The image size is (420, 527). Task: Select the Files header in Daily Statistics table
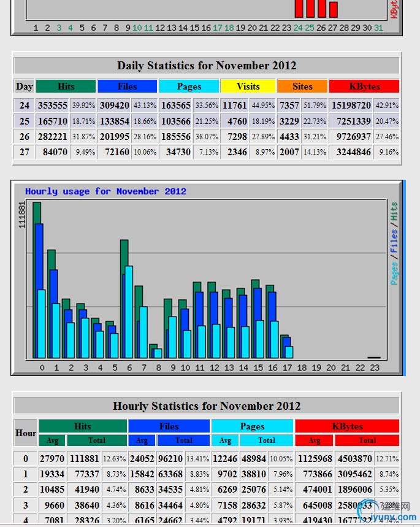(128, 87)
